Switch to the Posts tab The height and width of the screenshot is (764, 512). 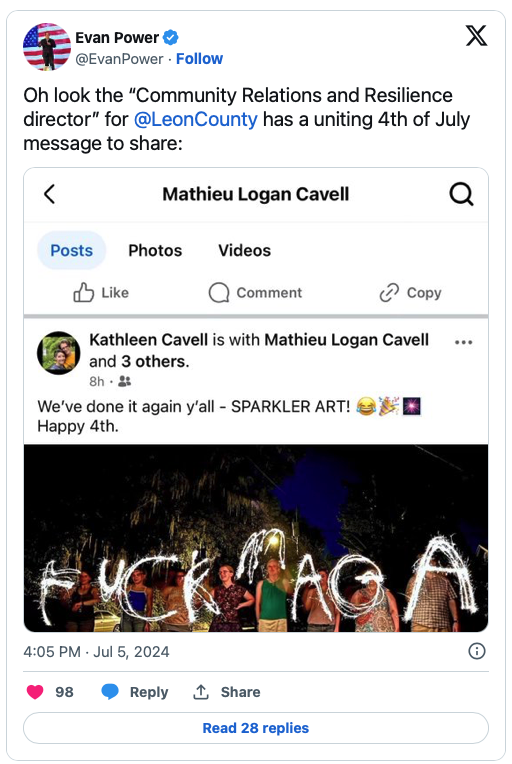click(x=72, y=250)
